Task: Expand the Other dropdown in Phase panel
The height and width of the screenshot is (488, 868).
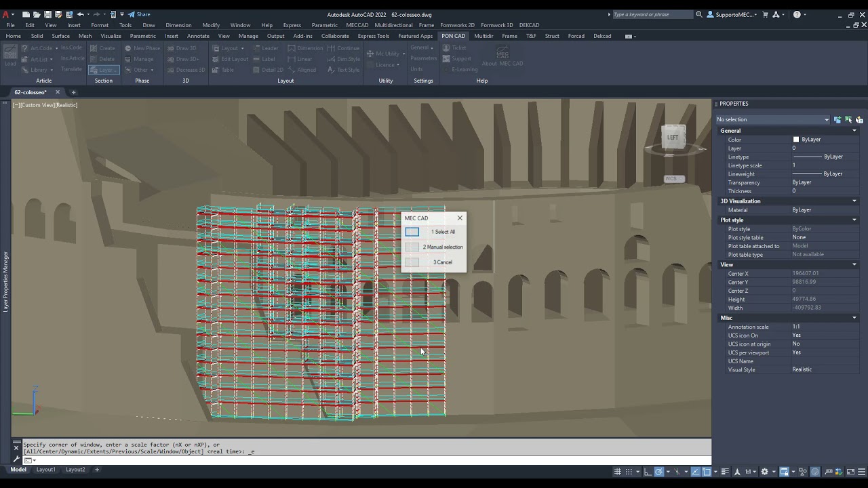Action: click(140, 70)
